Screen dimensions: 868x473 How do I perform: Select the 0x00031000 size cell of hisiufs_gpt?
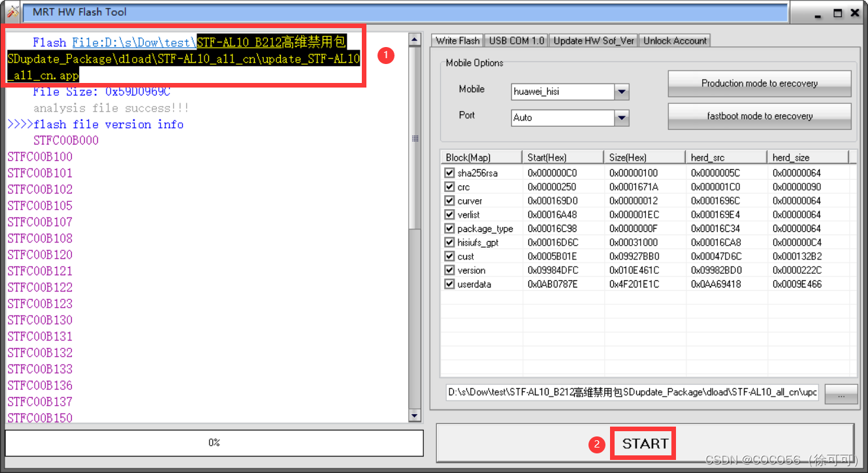pyautogui.click(x=634, y=242)
